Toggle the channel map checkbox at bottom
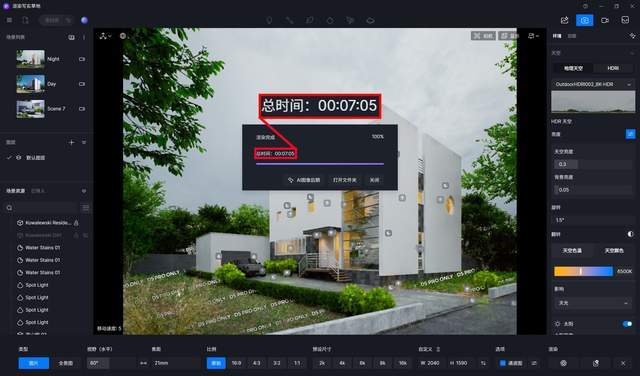Image resolution: width=640 pixels, height=376 pixels. point(503,363)
